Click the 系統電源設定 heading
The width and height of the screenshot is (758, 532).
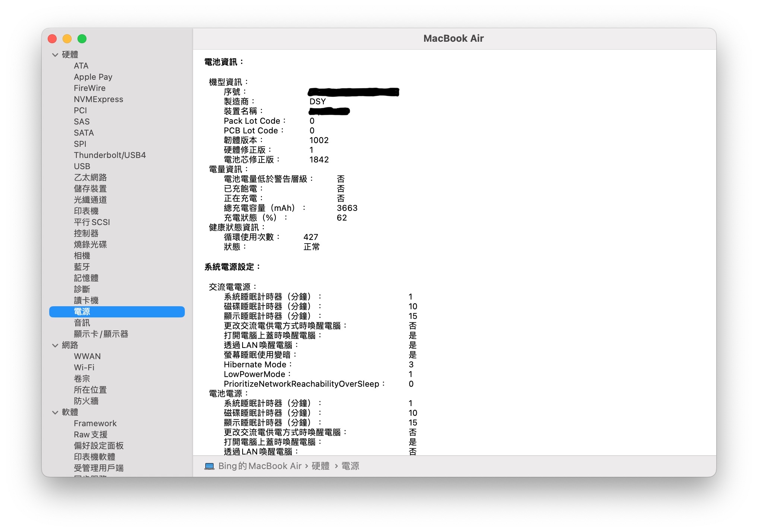[x=232, y=267]
